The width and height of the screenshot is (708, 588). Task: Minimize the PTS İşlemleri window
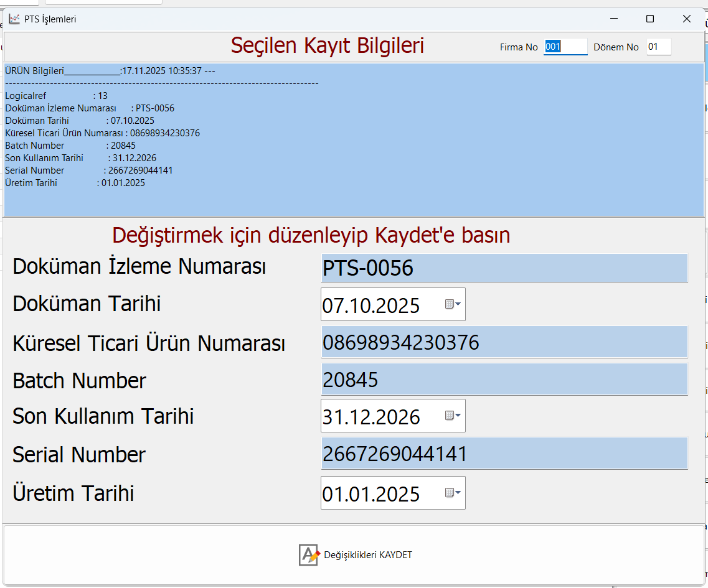coord(613,19)
